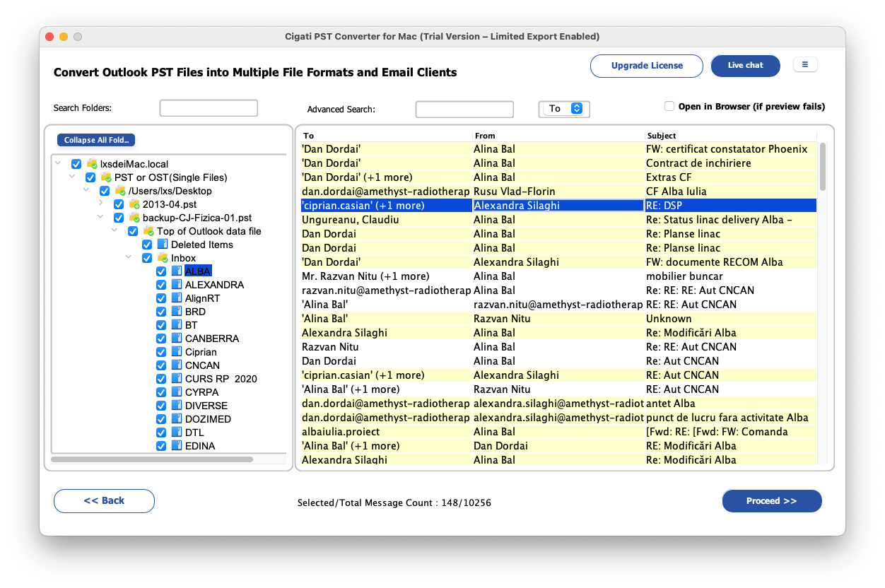The image size is (885, 588).
Task: Click the Top of Outlook data file icon
Action: pos(148,231)
